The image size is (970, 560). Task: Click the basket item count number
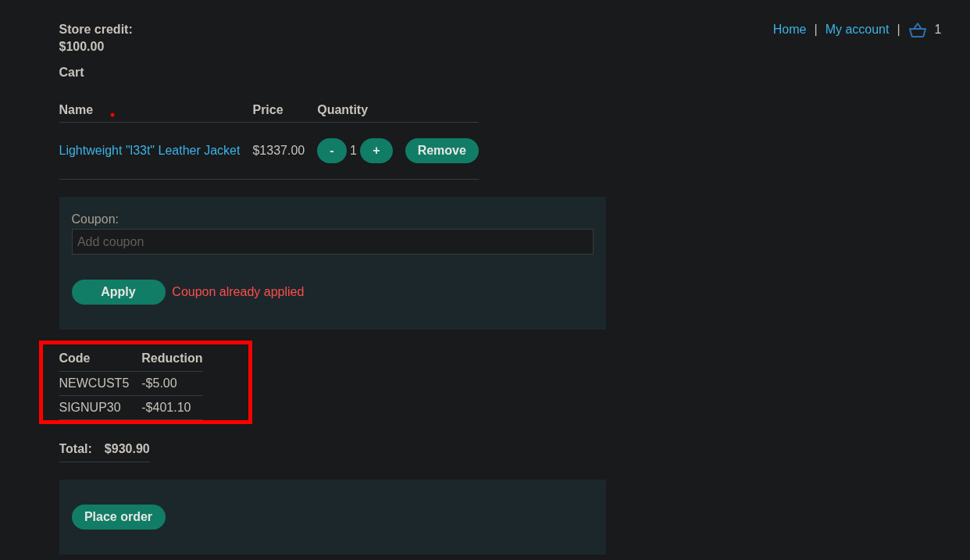[x=937, y=30]
